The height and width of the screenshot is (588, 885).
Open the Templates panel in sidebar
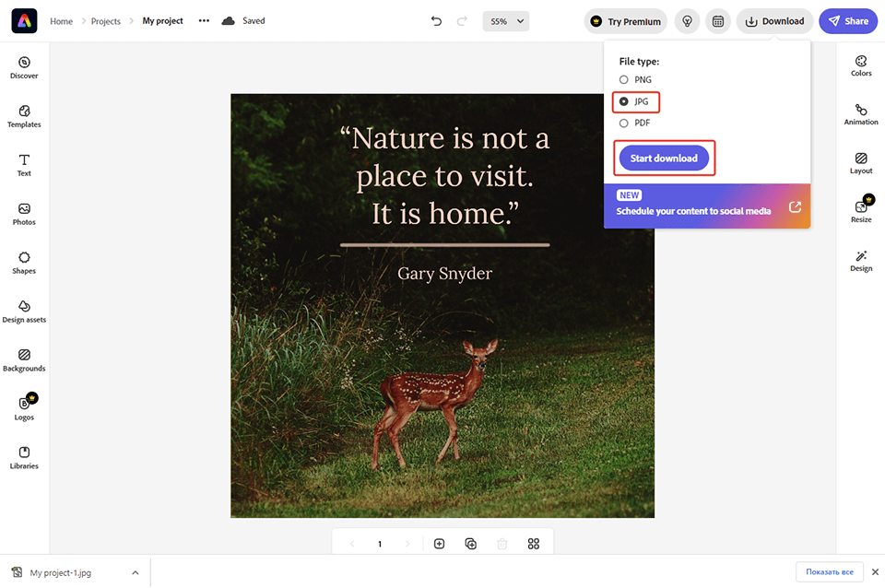(24, 116)
